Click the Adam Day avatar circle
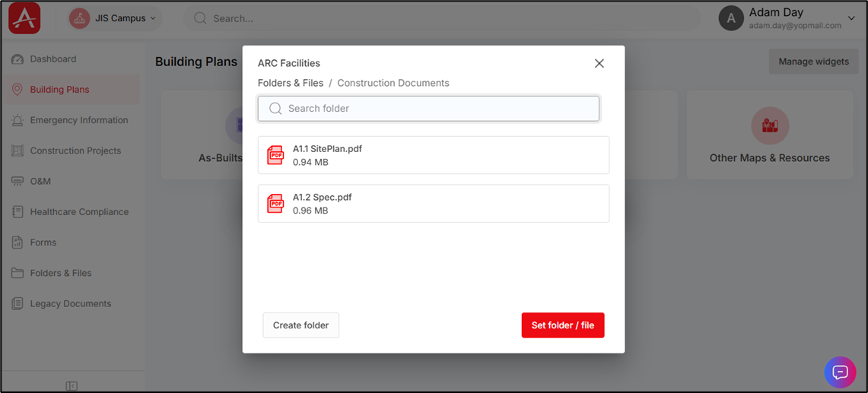Viewport: 868px width, 393px height. (x=731, y=18)
